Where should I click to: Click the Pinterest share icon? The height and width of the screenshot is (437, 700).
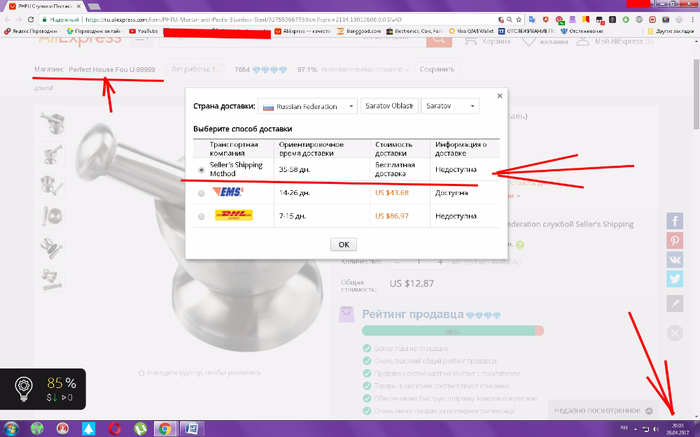coord(676,241)
